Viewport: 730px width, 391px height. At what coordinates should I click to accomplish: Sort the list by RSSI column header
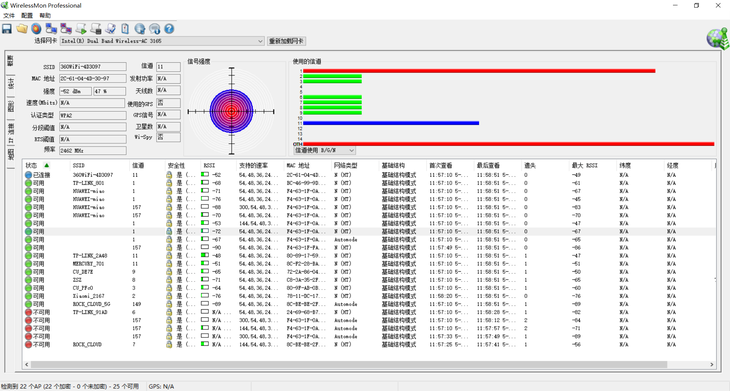tap(218, 165)
